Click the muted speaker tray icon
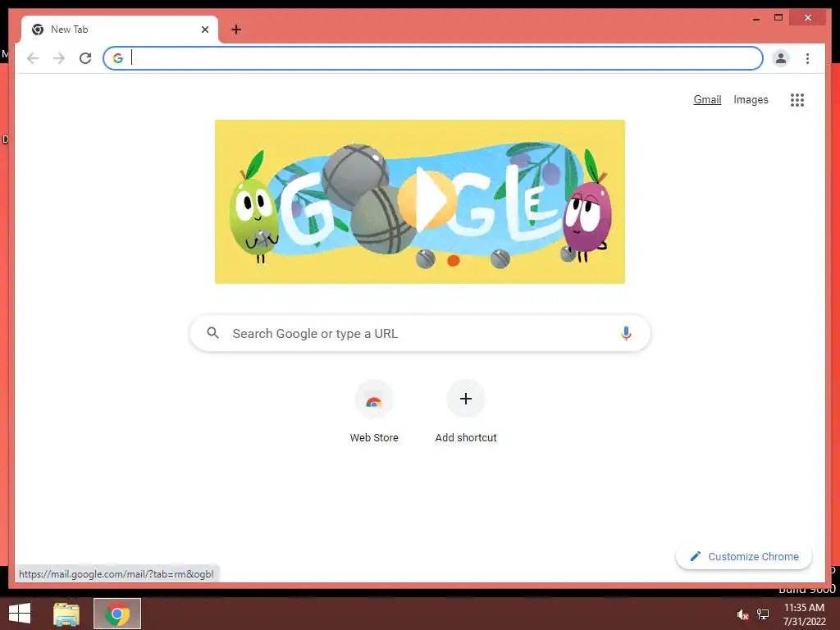This screenshot has width=840, height=630. click(x=742, y=614)
